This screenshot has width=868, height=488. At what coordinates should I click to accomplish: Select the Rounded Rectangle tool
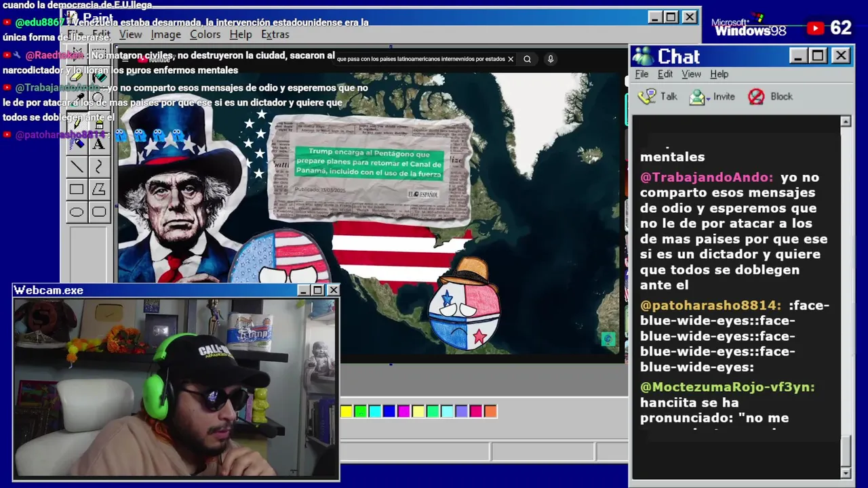(99, 211)
